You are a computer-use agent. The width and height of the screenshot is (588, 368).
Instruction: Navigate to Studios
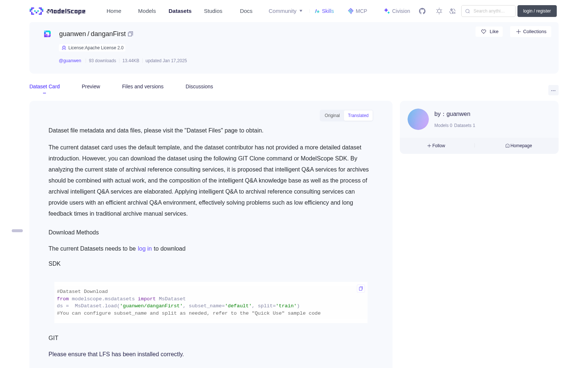click(x=213, y=11)
